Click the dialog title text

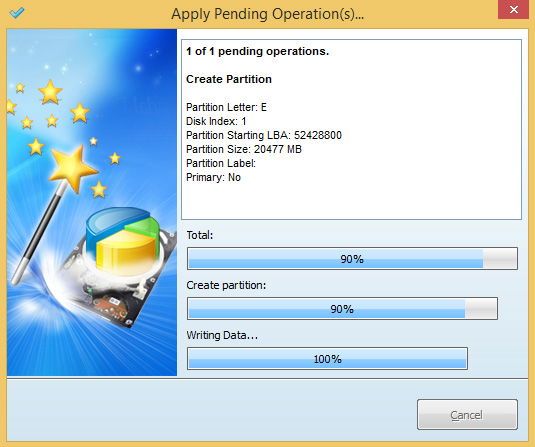point(268,14)
